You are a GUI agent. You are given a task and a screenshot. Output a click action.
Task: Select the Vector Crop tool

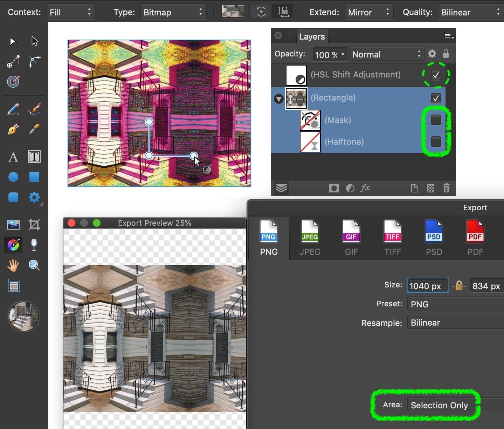pyautogui.click(x=34, y=225)
